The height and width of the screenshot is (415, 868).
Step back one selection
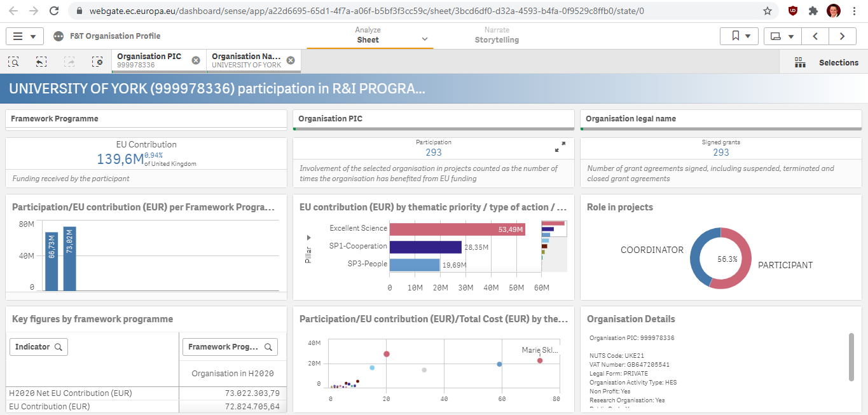pyautogui.click(x=41, y=62)
